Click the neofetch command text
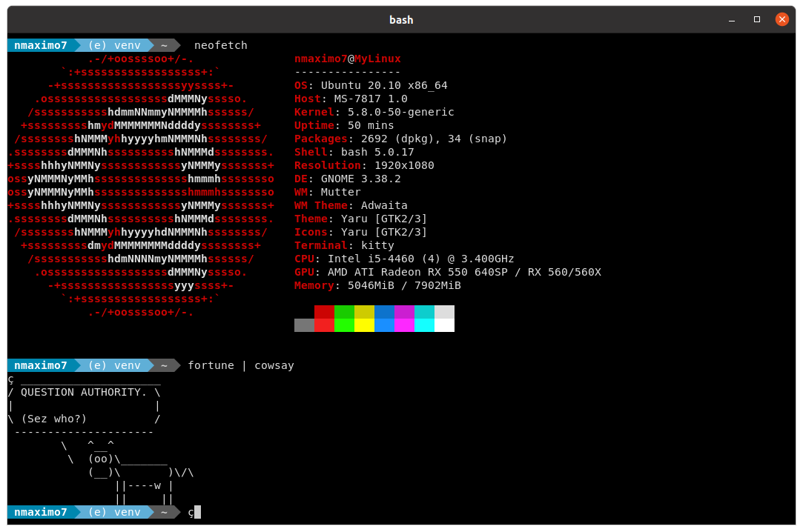 tap(220, 45)
